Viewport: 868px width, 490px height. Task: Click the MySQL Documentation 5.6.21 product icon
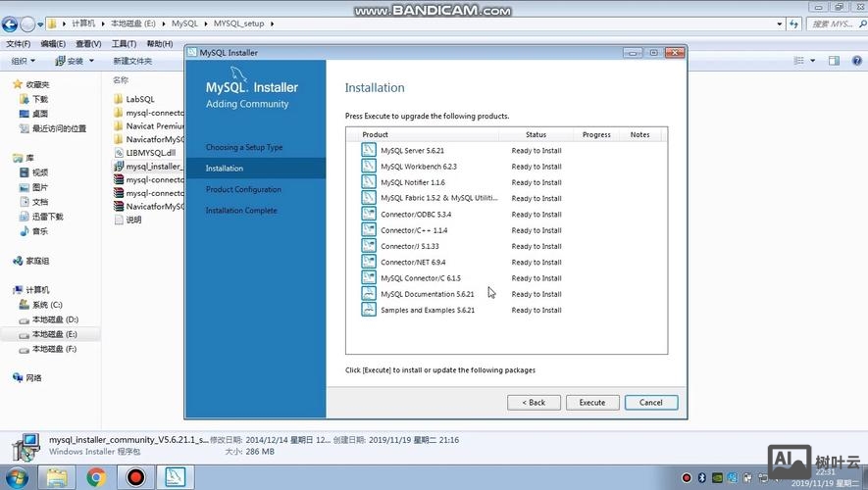coord(368,294)
